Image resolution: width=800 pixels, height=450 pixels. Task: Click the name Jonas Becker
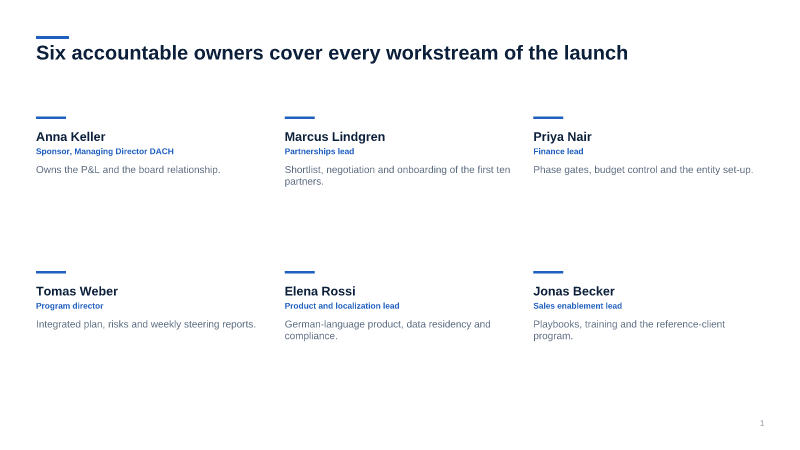click(573, 291)
